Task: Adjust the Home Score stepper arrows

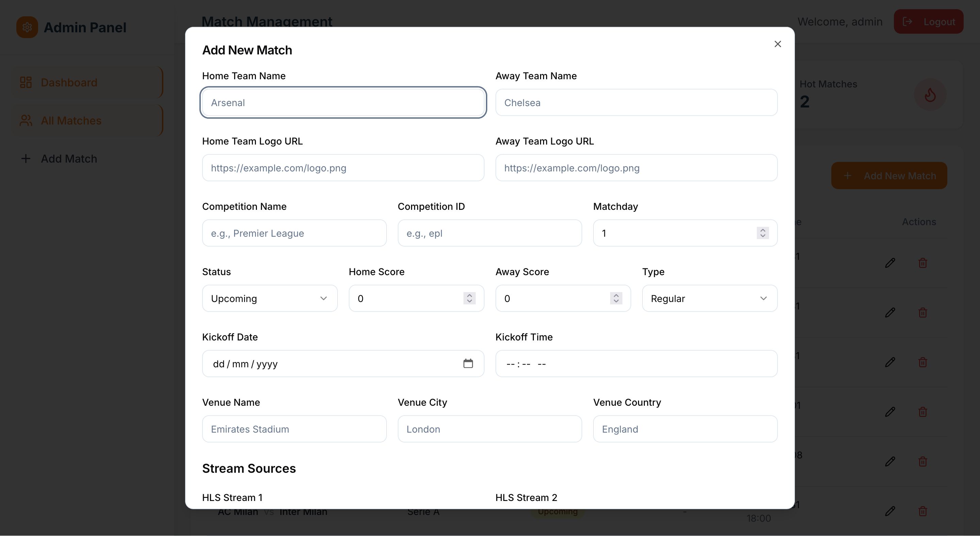Action: 469,298
